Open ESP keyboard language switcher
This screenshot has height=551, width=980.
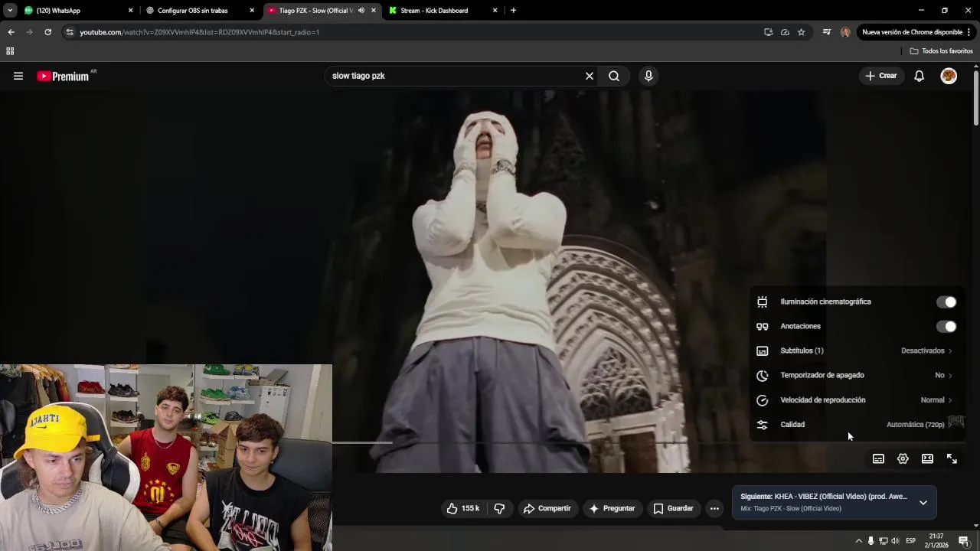coord(911,541)
